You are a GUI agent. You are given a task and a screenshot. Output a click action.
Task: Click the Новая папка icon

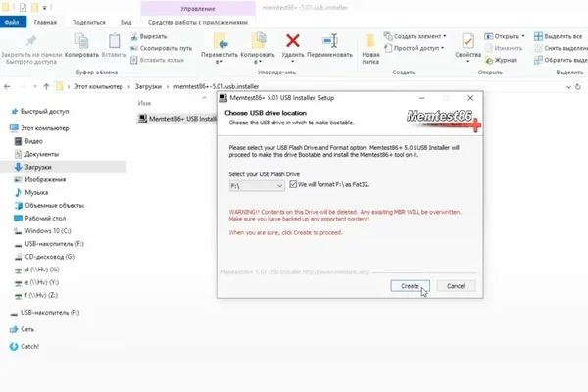pos(370,48)
